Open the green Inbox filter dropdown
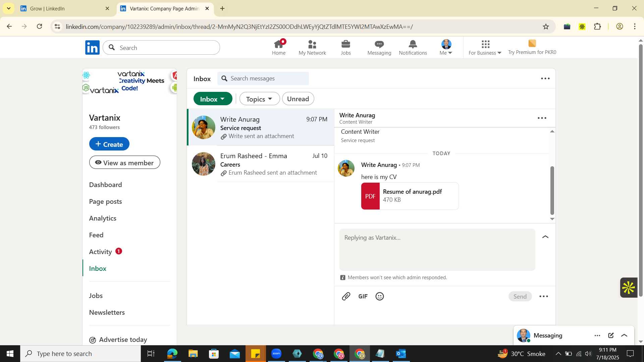 tap(213, 99)
